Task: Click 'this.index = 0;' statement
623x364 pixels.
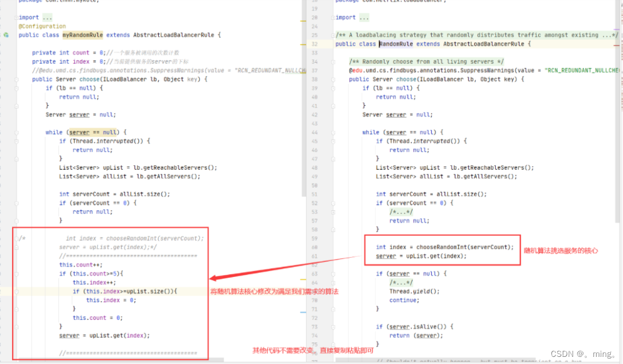Action: coord(111,300)
